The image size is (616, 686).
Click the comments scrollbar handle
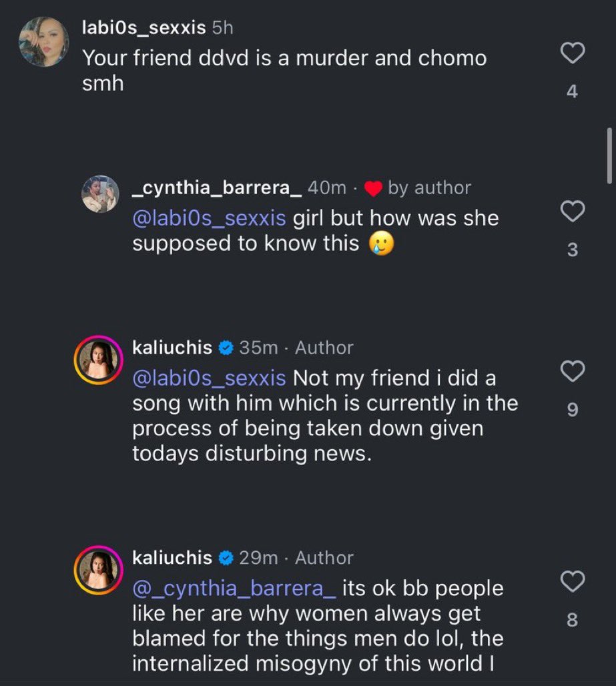(609, 155)
